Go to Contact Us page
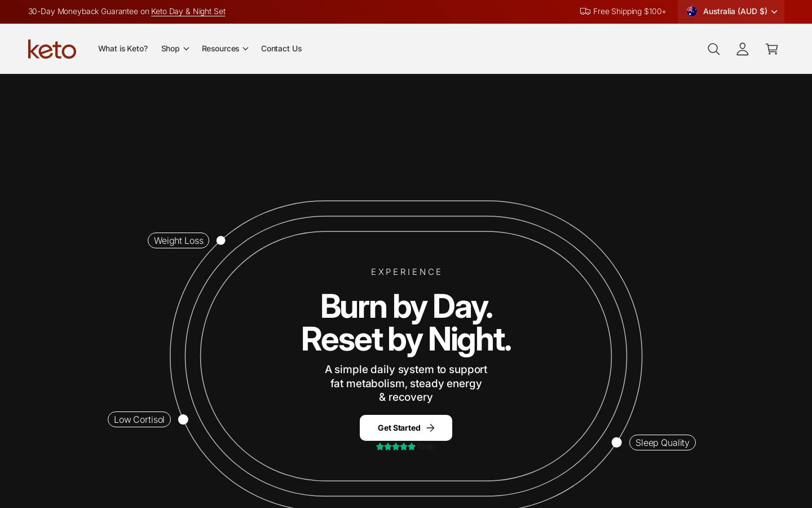 [x=281, y=49]
